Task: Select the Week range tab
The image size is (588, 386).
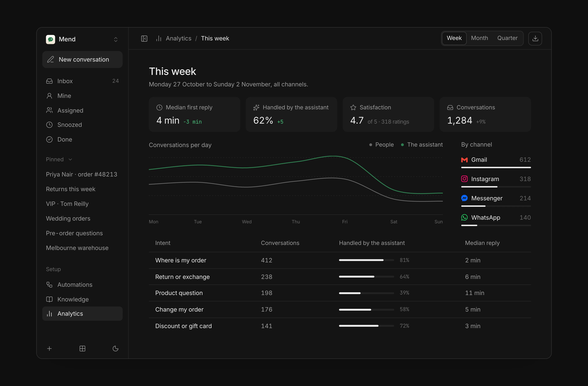Action: tap(454, 38)
